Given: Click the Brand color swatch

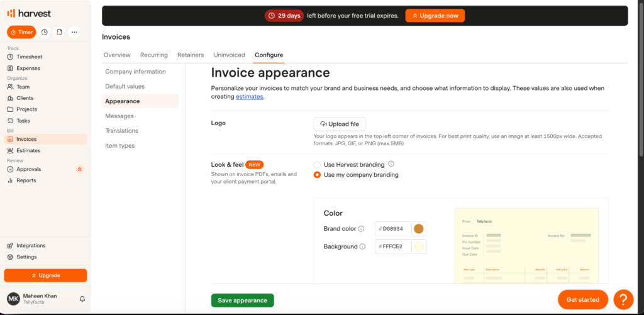Looking at the screenshot, I should coord(418,229).
